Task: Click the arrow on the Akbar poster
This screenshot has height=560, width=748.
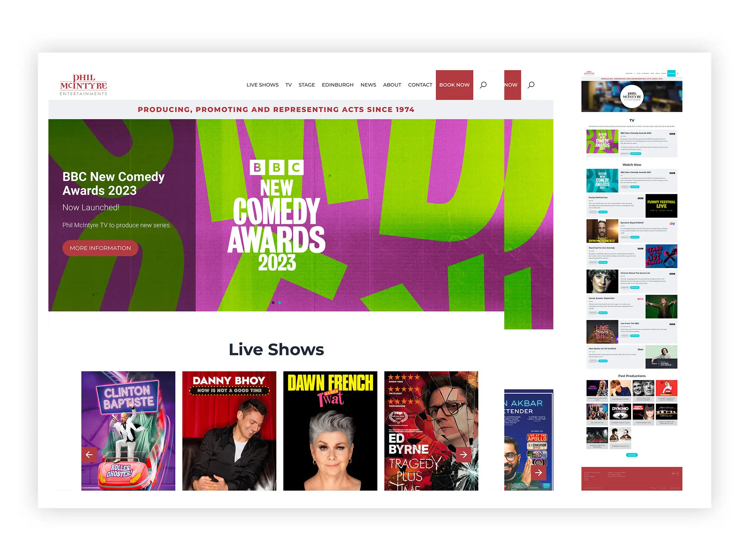Action: (538, 472)
